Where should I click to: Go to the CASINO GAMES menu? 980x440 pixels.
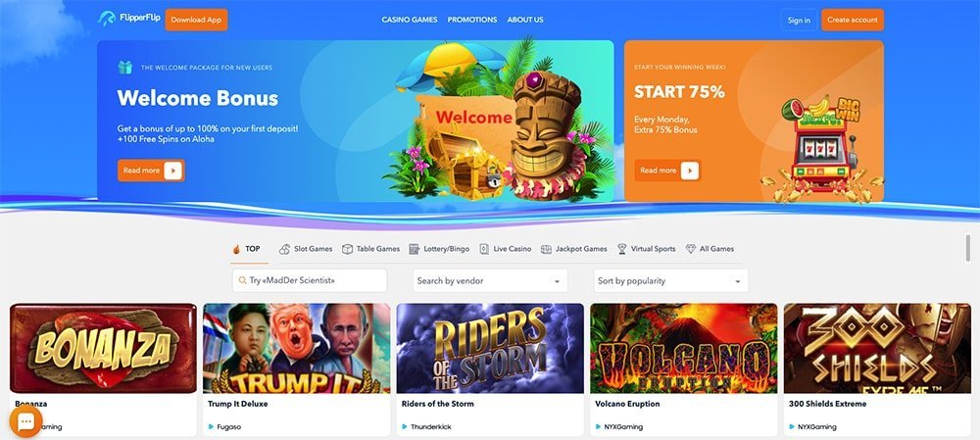(410, 20)
